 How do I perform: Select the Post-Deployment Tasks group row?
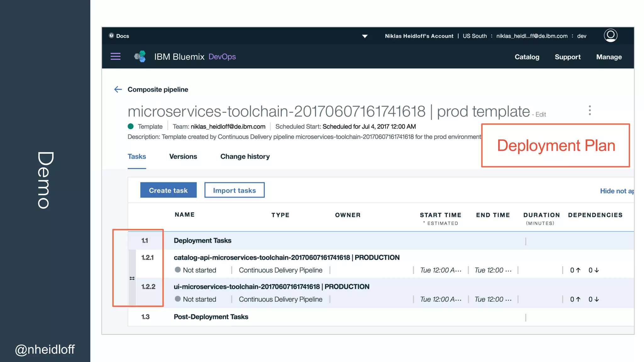380,317
